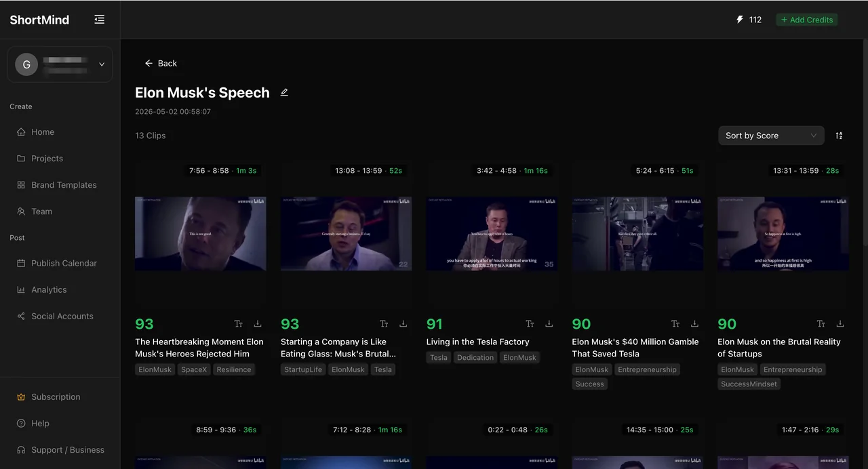Viewport: 868px width, 469px height.
Task: Click the ShortMind logo
Action: tap(39, 20)
